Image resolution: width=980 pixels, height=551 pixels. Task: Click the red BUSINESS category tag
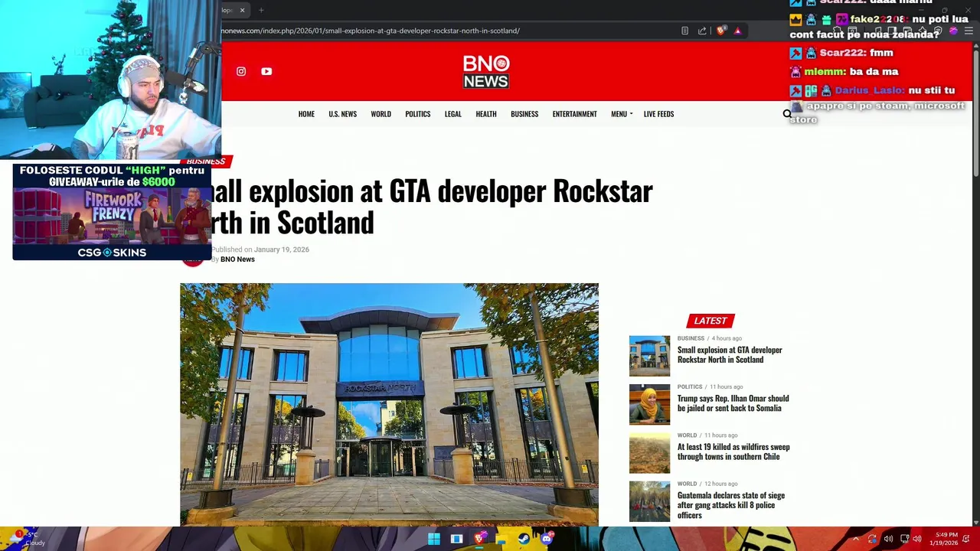tap(206, 161)
